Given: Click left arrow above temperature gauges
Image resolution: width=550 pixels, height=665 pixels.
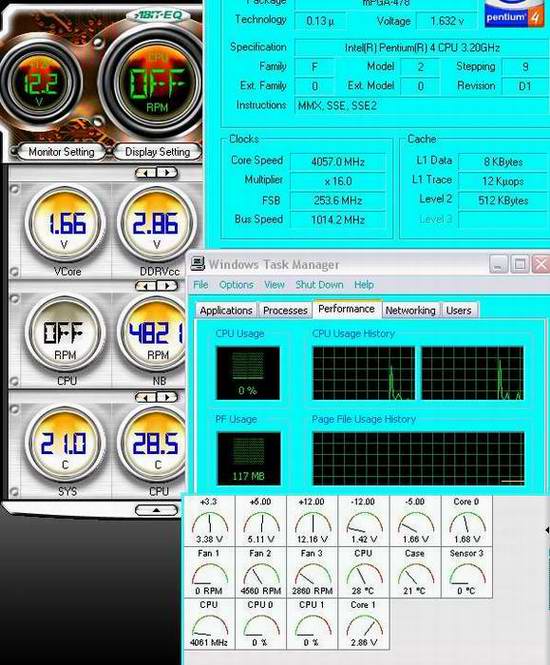Looking at the screenshot, I should (146, 397).
